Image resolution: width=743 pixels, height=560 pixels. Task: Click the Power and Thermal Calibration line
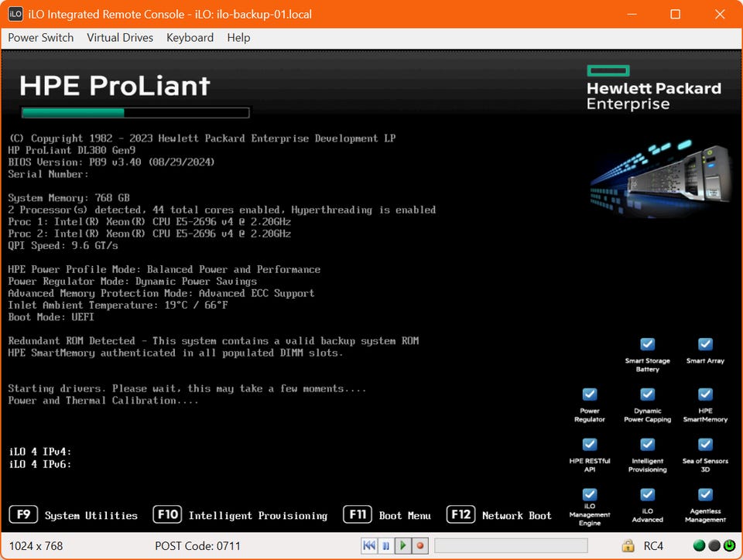(103, 401)
